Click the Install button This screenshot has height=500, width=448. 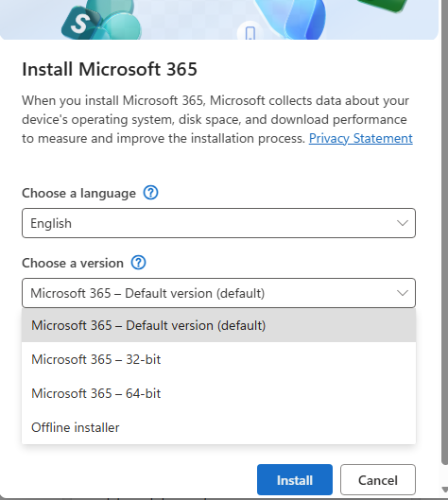295,480
